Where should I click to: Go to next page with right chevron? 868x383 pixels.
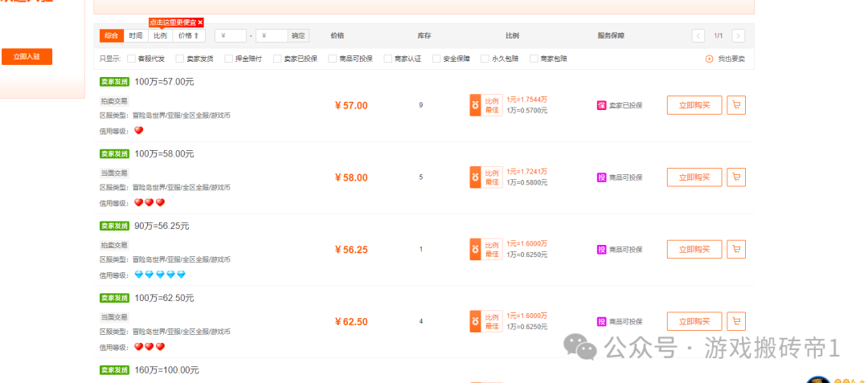click(x=738, y=36)
